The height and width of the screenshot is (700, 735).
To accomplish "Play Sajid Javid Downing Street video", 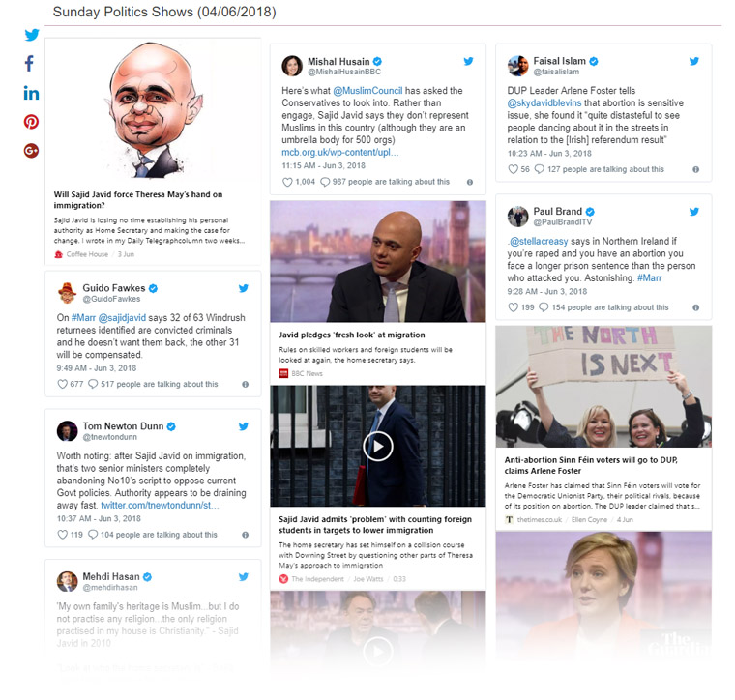I will pos(378,446).
